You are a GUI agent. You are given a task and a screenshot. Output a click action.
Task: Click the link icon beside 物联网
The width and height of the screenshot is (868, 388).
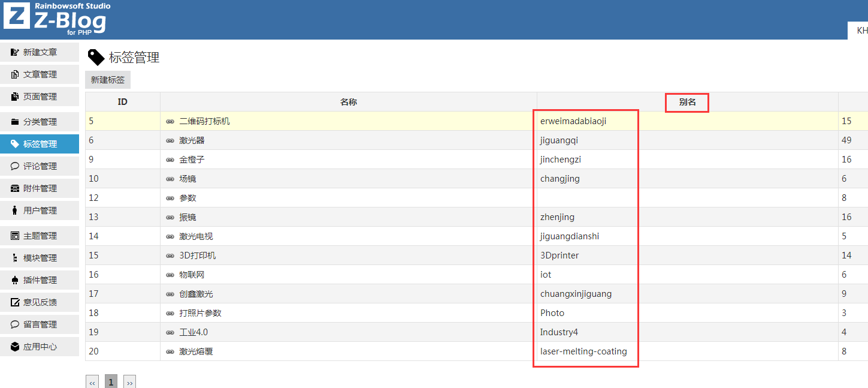click(x=170, y=275)
